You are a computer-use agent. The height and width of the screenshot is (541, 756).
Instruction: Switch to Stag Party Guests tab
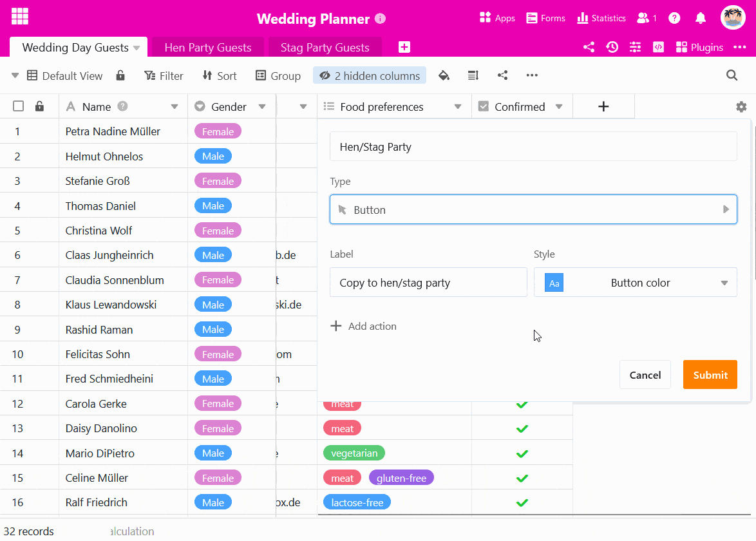325,47
